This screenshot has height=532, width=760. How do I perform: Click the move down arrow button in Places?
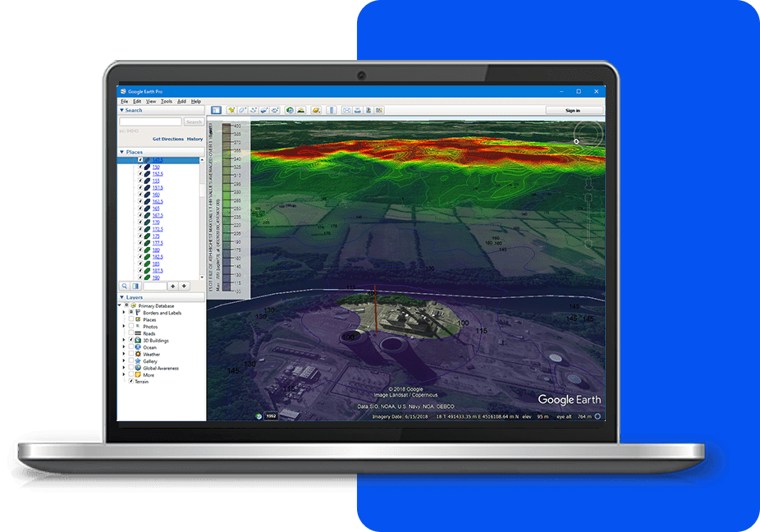pos(184,287)
